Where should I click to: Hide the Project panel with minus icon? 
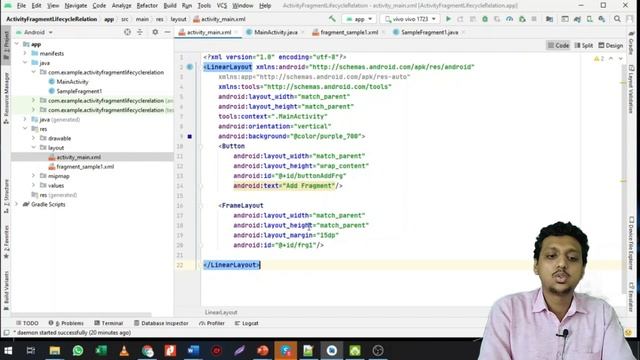167,32
